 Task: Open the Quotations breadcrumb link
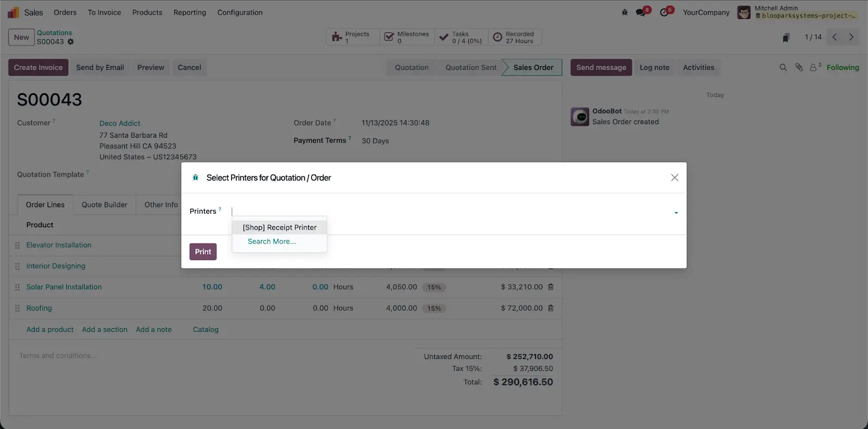click(x=54, y=33)
